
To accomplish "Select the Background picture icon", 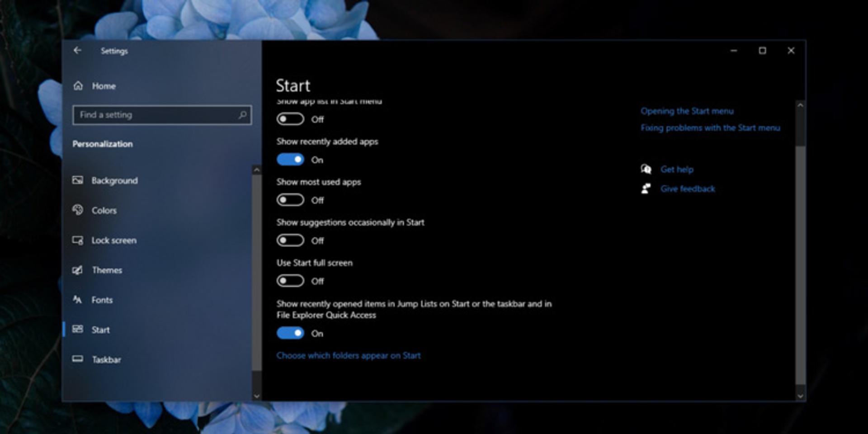I will (x=78, y=180).
